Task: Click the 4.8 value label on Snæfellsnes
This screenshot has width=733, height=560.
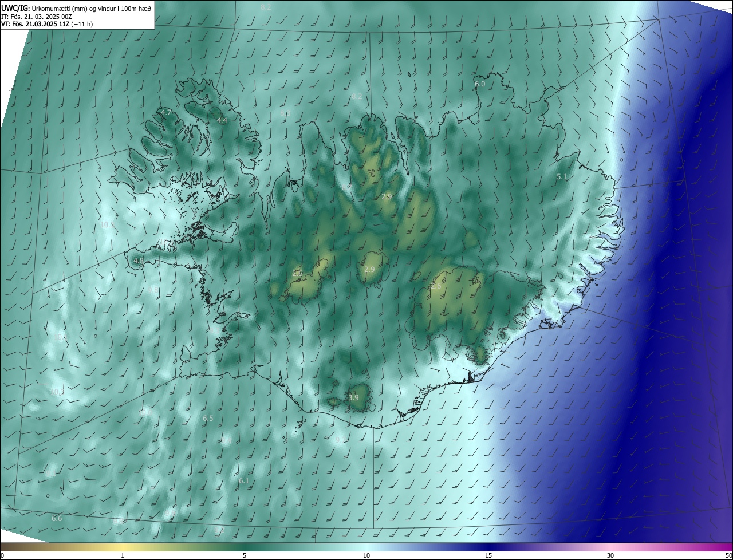Action: [138, 261]
